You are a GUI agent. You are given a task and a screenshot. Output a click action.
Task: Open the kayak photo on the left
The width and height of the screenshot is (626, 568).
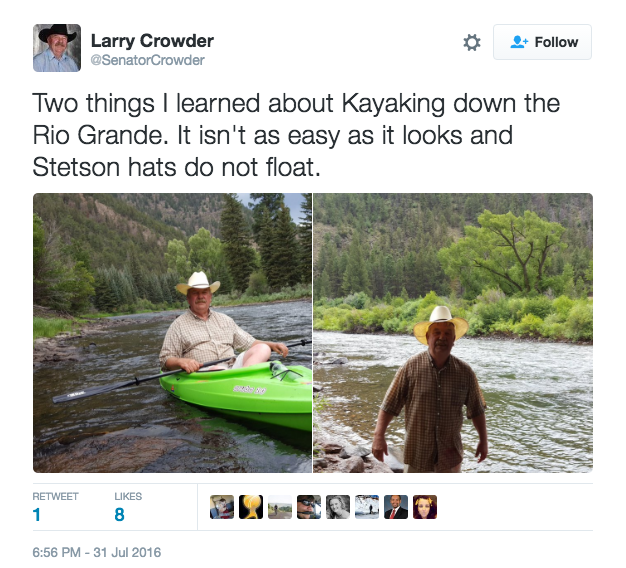click(x=172, y=333)
